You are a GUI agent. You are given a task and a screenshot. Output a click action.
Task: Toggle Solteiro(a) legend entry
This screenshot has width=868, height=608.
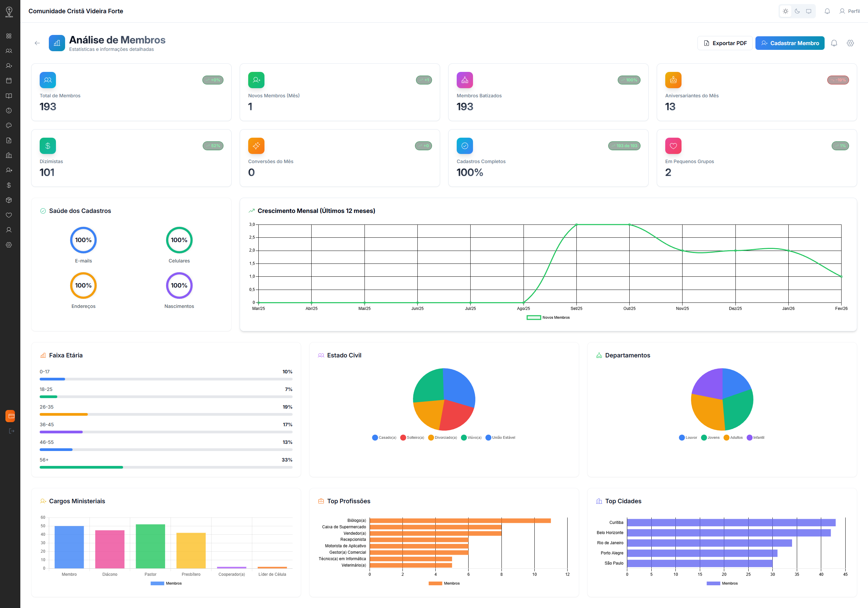[x=412, y=437]
